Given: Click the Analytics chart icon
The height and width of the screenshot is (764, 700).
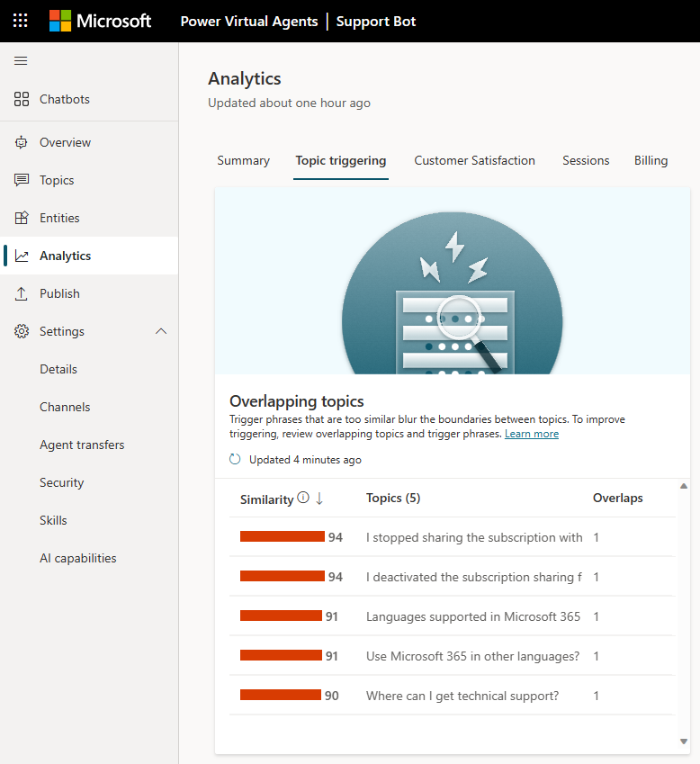Looking at the screenshot, I should point(22,256).
